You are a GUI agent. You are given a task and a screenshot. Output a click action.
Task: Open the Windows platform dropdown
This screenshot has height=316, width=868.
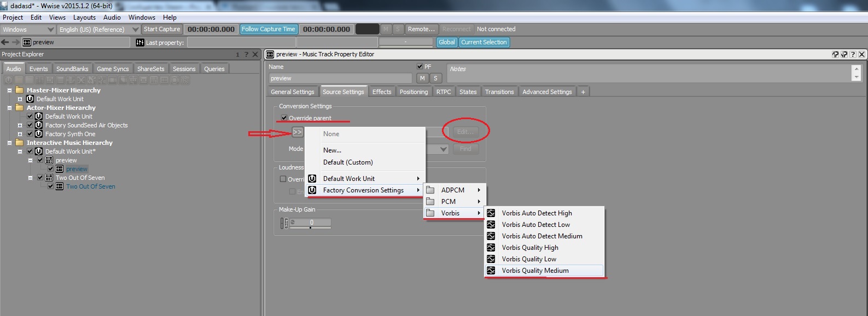28,30
